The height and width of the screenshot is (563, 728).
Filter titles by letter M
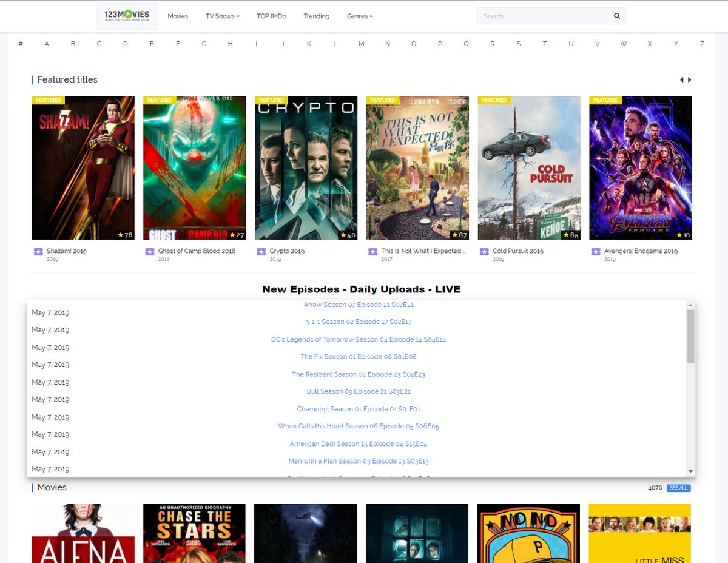(x=361, y=44)
